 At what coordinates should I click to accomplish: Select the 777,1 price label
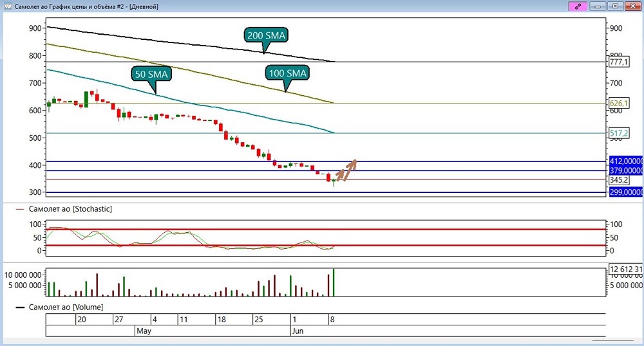click(x=618, y=62)
